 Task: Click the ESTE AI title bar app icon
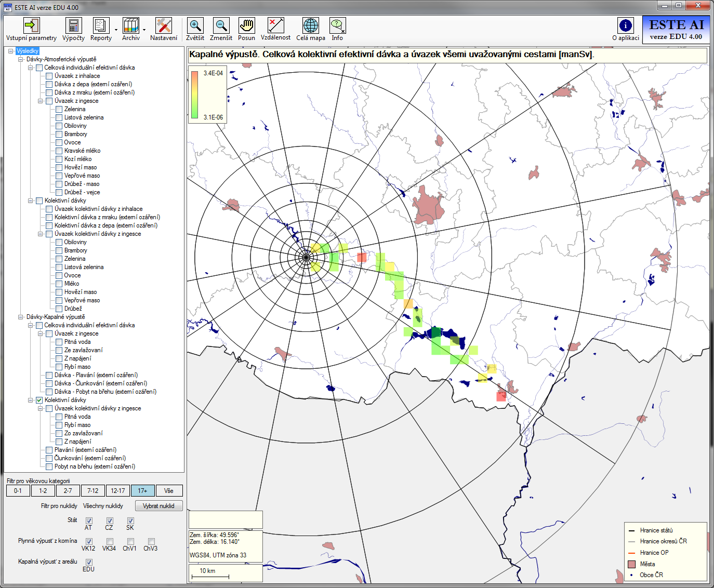pos(7,7)
